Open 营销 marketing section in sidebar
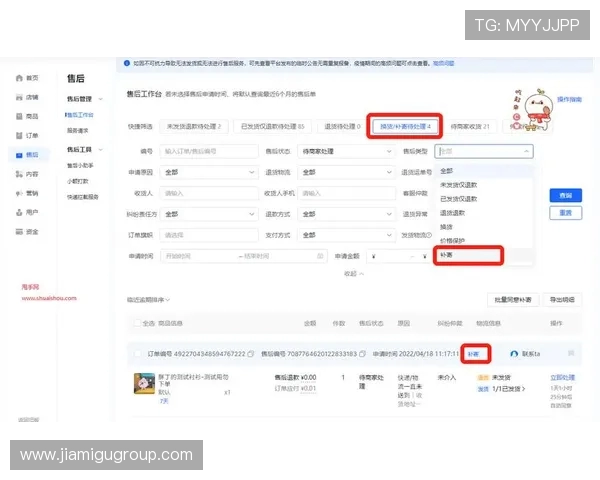 [27, 193]
